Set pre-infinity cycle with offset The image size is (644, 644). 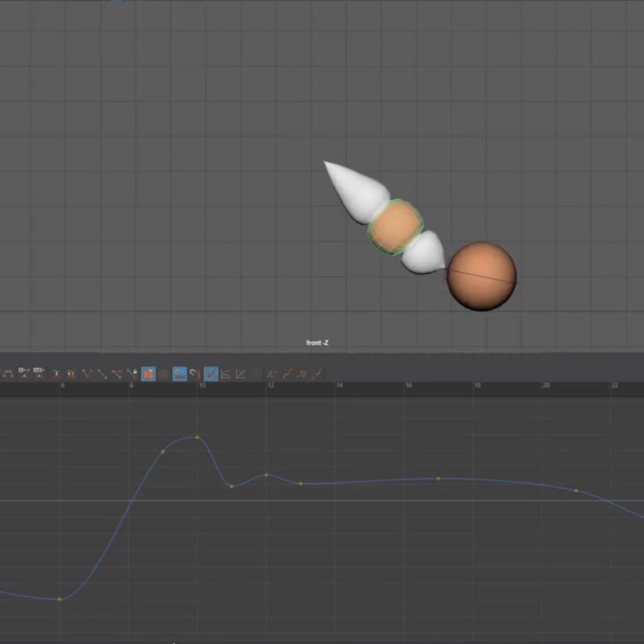(x=287, y=374)
